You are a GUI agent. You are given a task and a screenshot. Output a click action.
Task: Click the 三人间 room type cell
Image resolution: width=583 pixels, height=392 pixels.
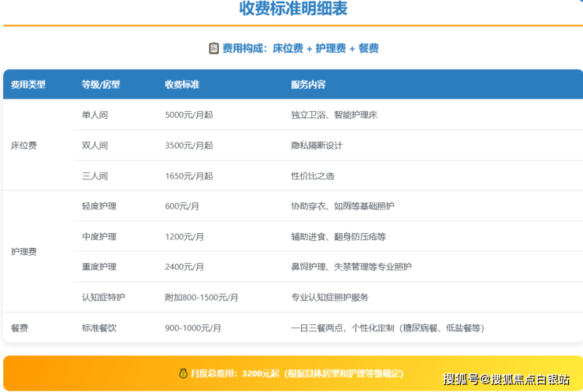(95, 176)
